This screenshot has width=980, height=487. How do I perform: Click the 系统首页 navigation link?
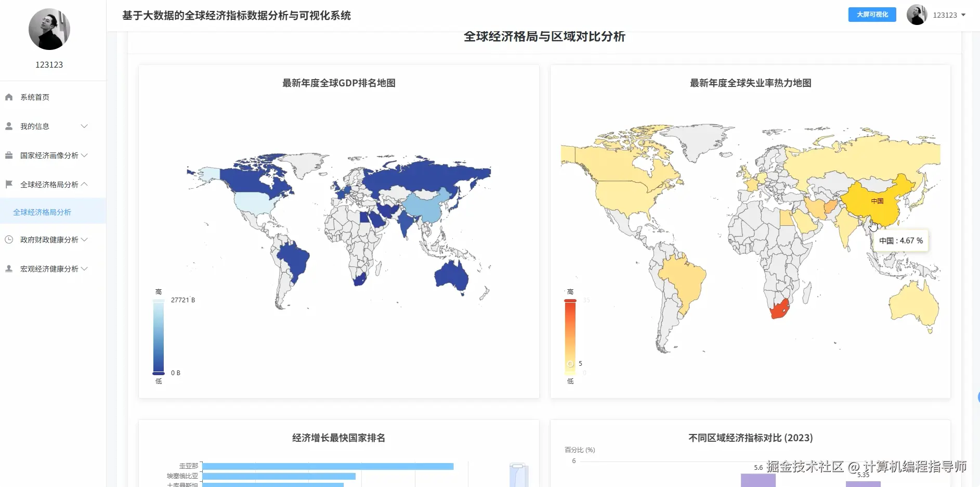point(34,97)
